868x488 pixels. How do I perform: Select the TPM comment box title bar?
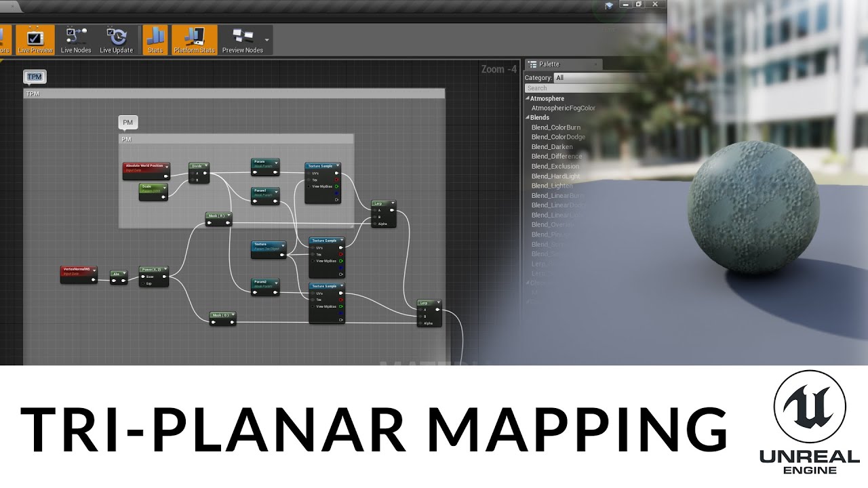pos(234,94)
